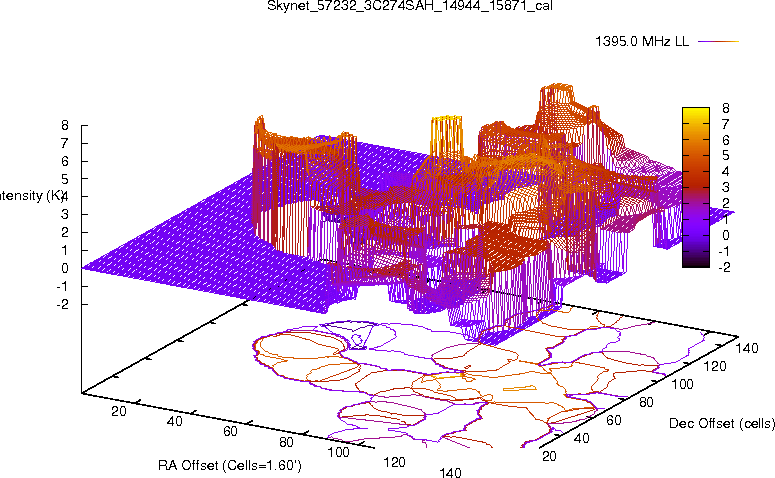Select color bar tick label 8

(x=726, y=108)
